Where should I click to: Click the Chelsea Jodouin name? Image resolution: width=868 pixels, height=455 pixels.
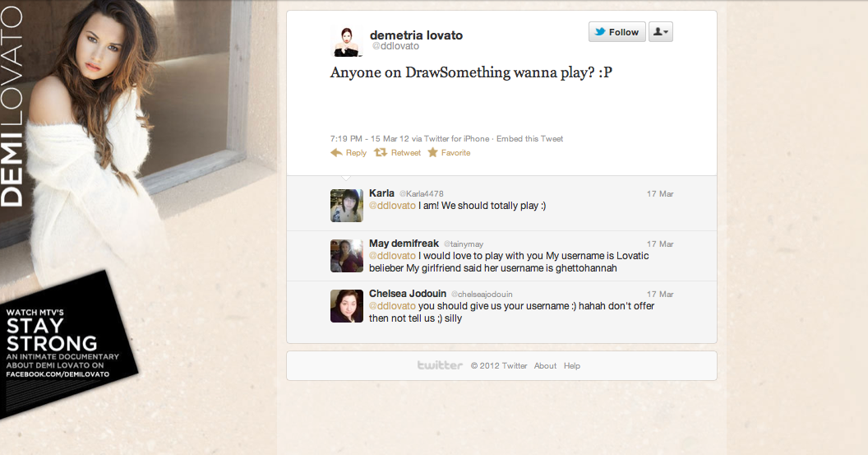[408, 294]
